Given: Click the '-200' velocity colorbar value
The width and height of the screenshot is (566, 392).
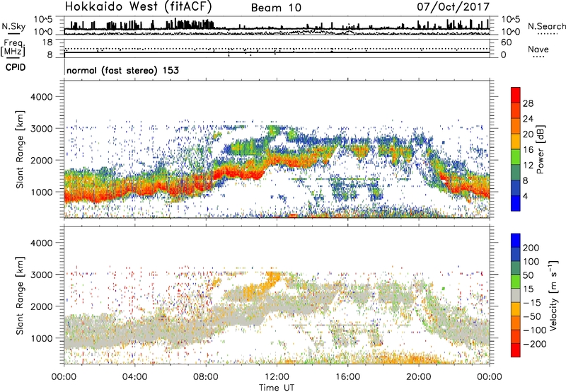Looking at the screenshot, I should (x=534, y=344).
